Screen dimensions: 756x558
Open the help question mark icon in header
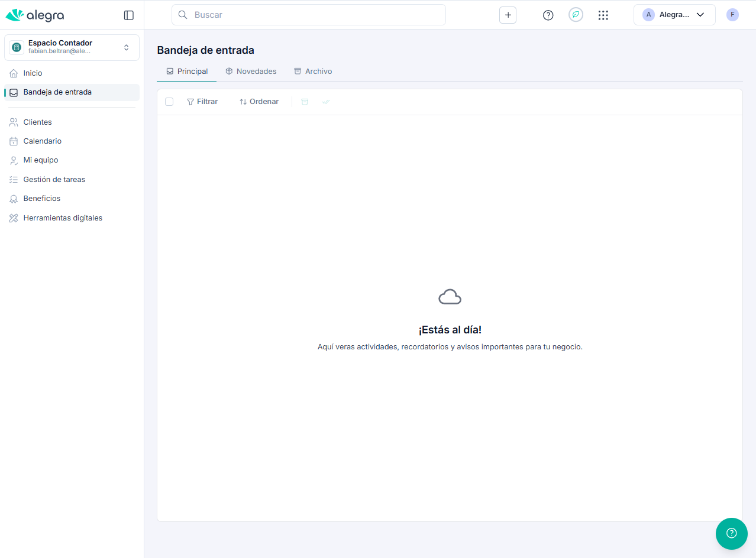pyautogui.click(x=548, y=15)
